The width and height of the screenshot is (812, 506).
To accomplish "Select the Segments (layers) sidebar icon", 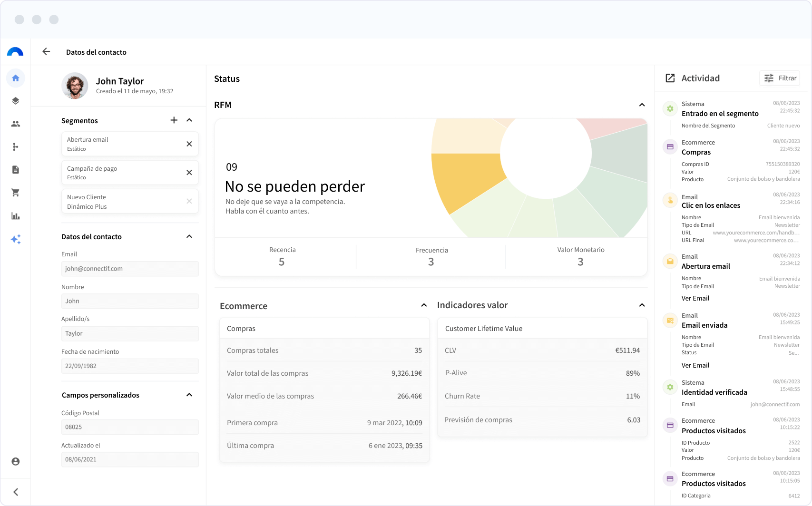I will (x=16, y=101).
